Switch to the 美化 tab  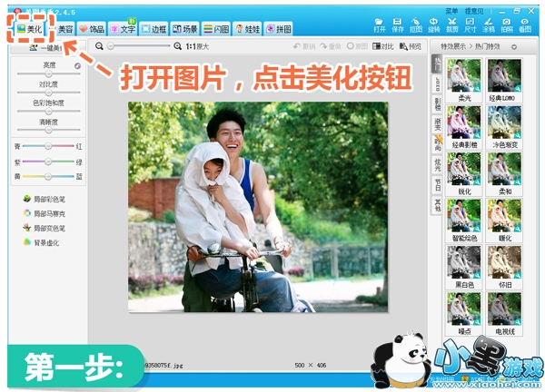(29, 29)
